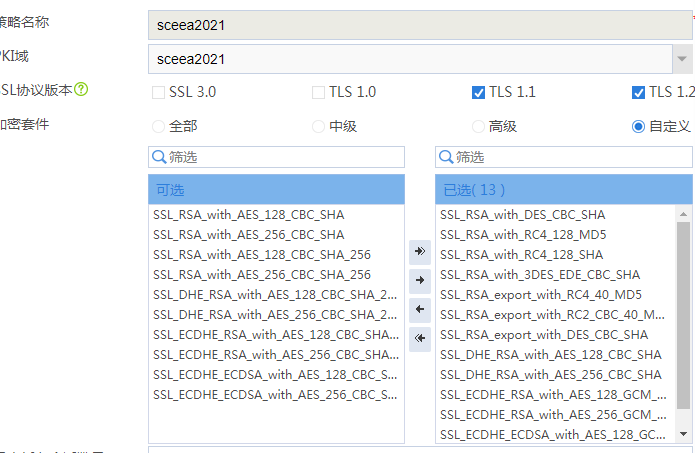
Task: Click scroll up arrow of selected list
Action: (683, 214)
